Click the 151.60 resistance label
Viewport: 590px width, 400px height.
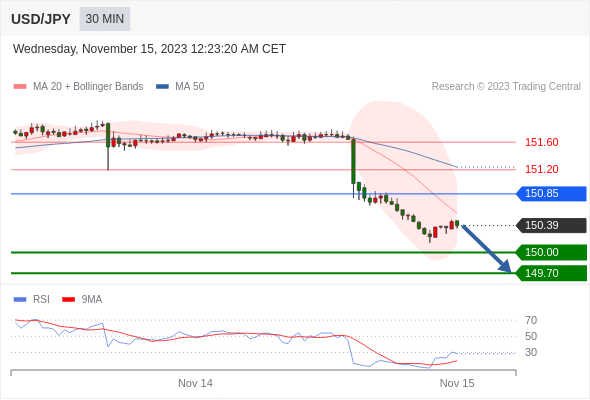click(541, 142)
